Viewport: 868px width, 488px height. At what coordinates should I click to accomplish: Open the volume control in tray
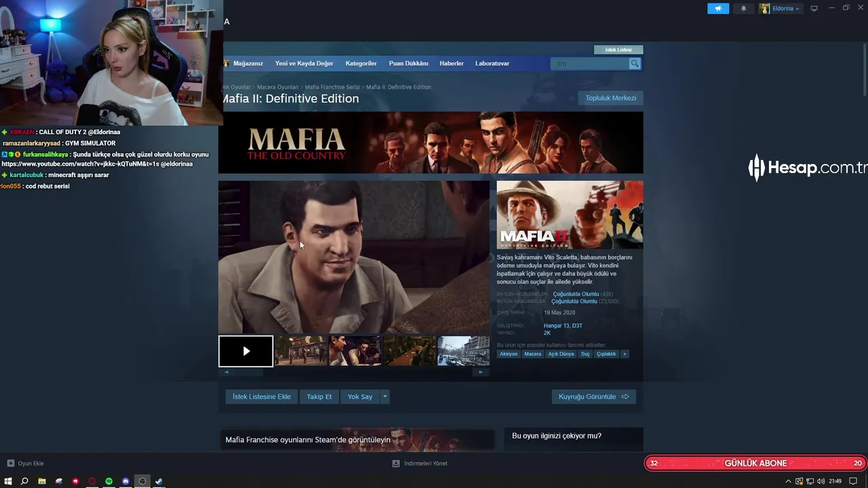coord(821,481)
